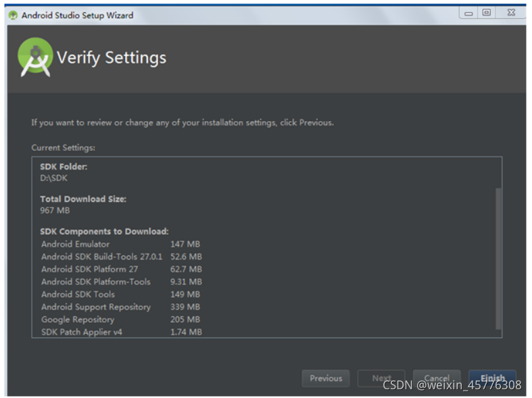Viewport: 532px width, 398px height.
Task: Select the Google Repository row
Action: [x=121, y=320]
